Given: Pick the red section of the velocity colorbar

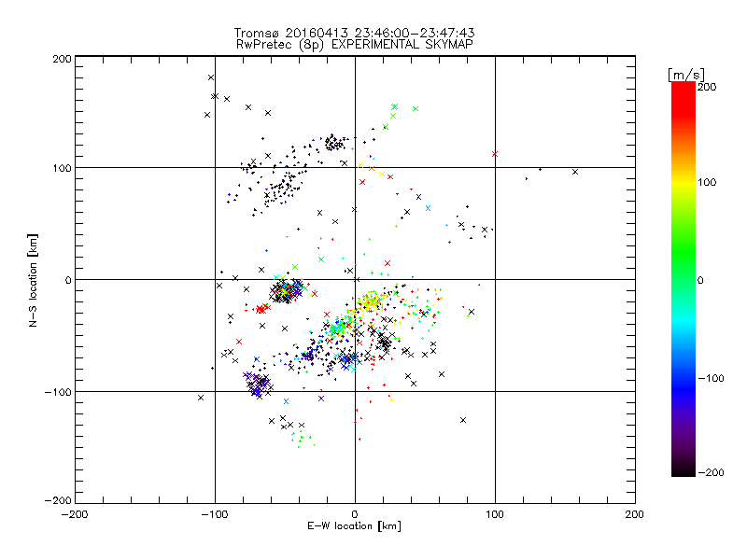Looking at the screenshot, I should click(x=684, y=103).
